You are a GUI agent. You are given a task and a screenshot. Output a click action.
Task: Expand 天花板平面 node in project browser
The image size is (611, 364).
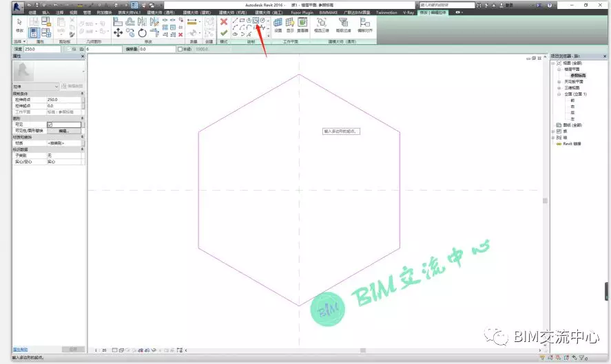coord(559,82)
